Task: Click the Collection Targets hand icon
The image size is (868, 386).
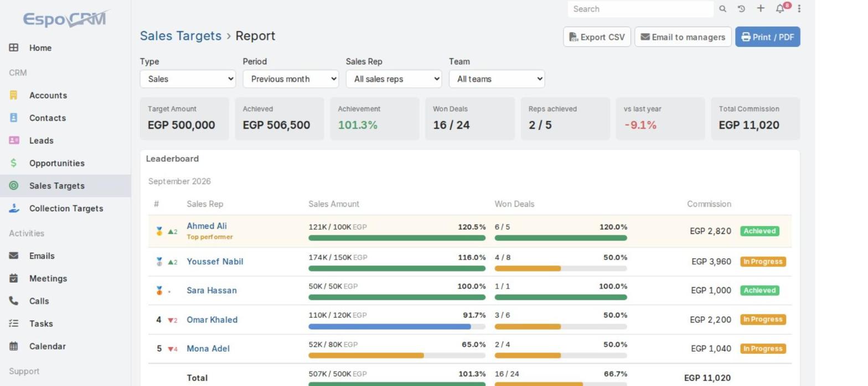Action: pos(14,208)
